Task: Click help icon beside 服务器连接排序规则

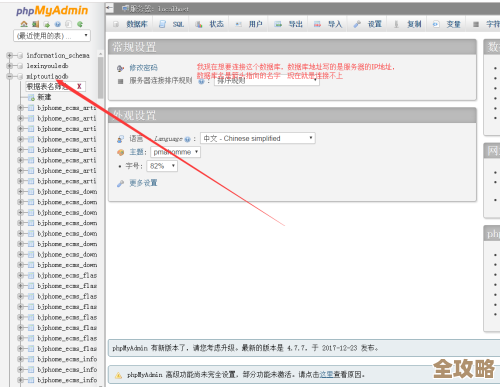Action: tap(201, 81)
